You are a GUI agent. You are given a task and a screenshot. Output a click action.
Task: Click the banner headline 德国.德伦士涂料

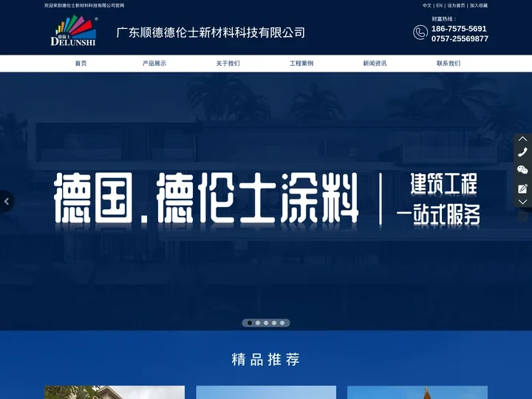pos(206,198)
